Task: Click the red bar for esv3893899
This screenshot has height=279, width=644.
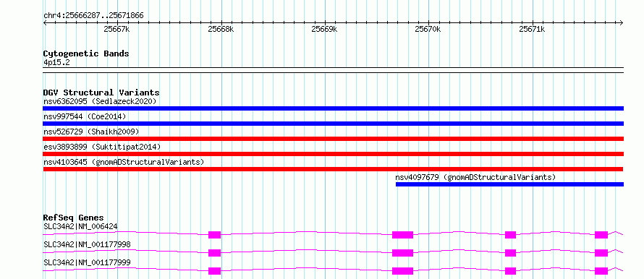Action: click(x=333, y=154)
